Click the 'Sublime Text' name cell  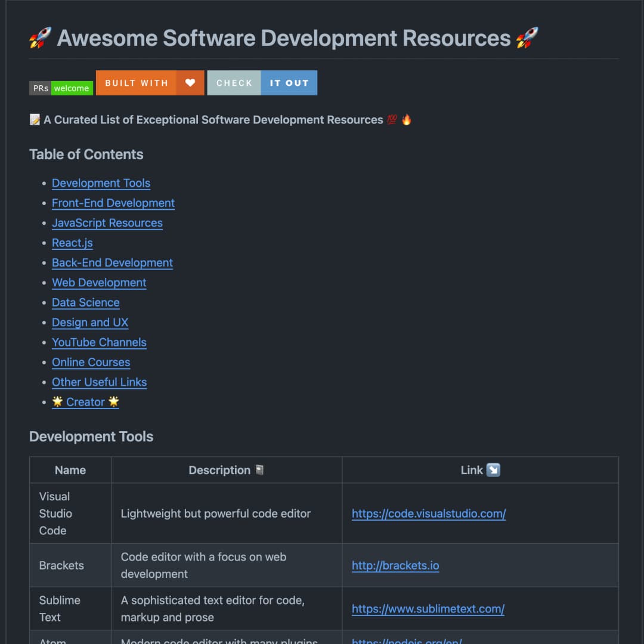point(70,609)
